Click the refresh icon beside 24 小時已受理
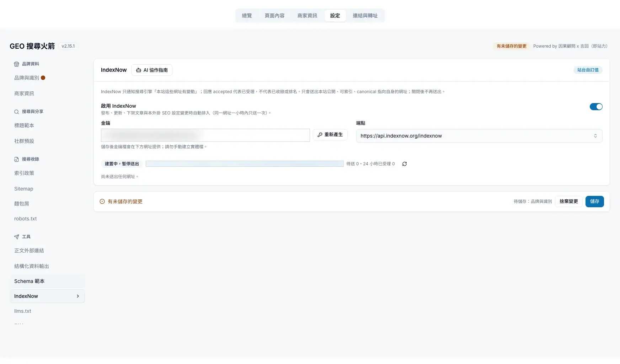The image size is (620, 364). pos(405,164)
